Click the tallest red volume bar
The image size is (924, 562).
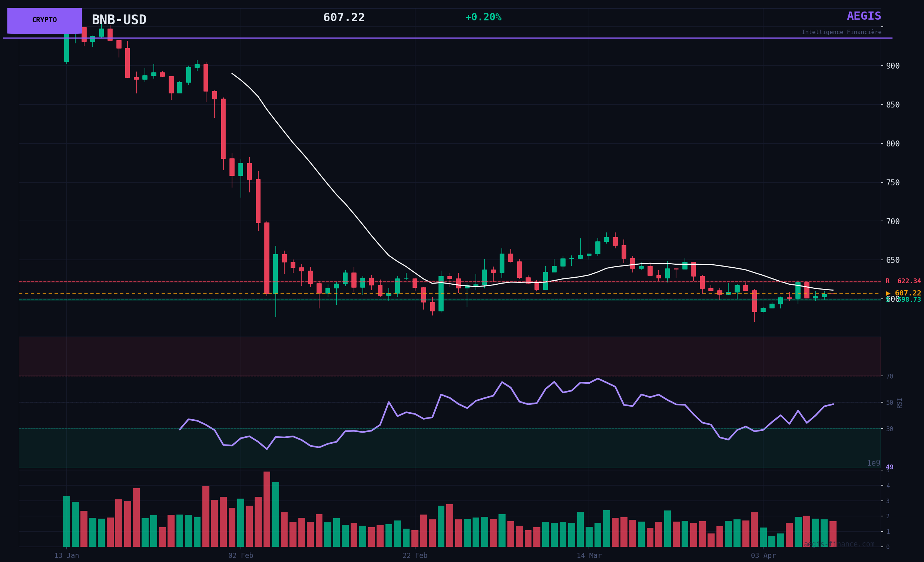[x=266, y=509]
